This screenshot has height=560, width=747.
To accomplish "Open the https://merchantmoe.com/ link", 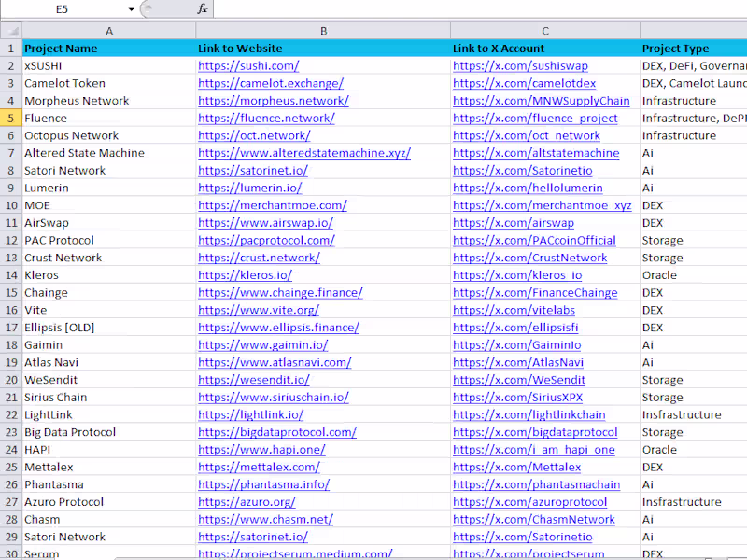I will pos(273,205).
